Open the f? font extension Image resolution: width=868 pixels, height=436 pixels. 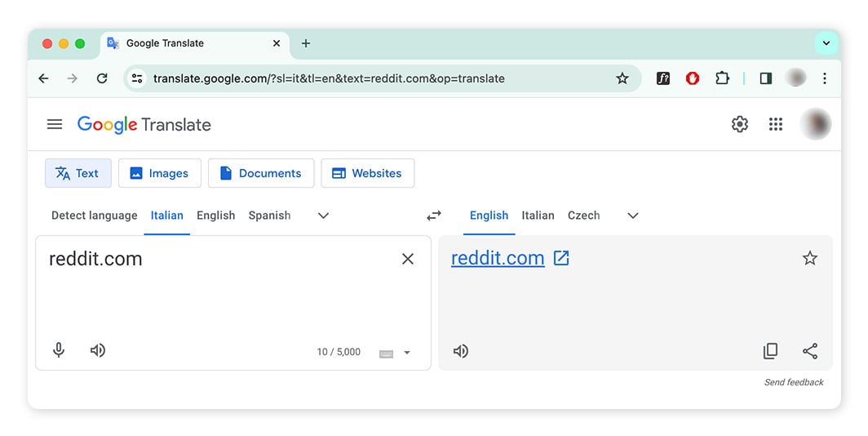663,78
